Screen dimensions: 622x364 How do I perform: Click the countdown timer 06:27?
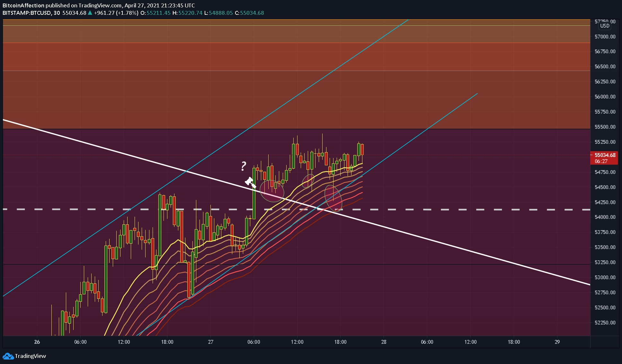pyautogui.click(x=601, y=161)
